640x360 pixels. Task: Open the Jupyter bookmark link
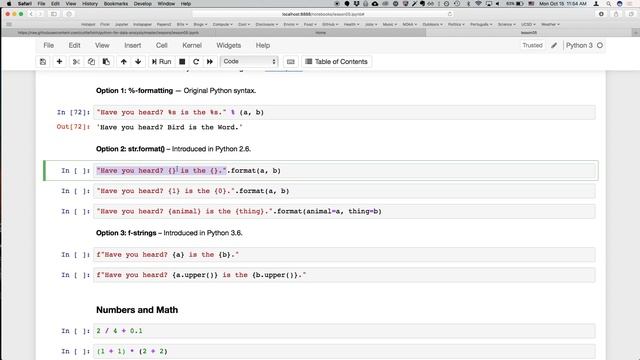pos(121,24)
